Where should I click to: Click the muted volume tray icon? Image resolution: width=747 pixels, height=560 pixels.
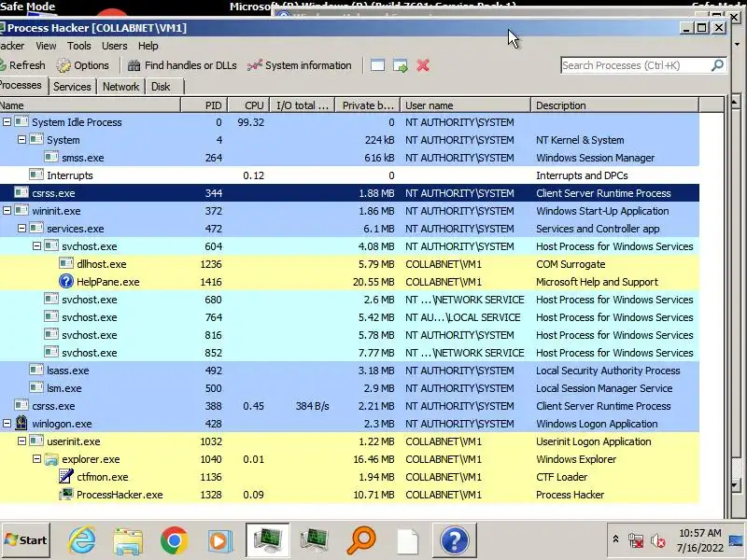pos(658,540)
